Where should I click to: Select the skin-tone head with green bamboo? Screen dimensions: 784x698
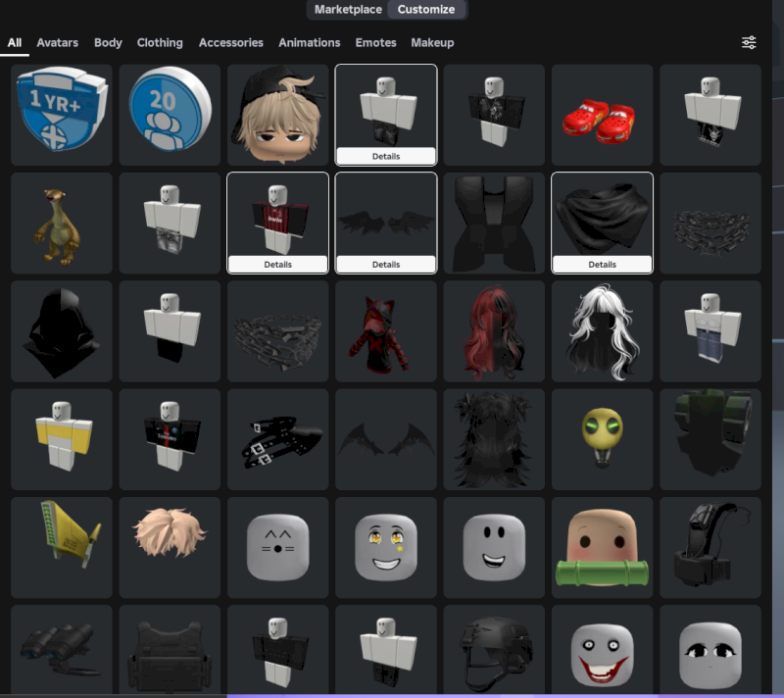click(x=602, y=547)
